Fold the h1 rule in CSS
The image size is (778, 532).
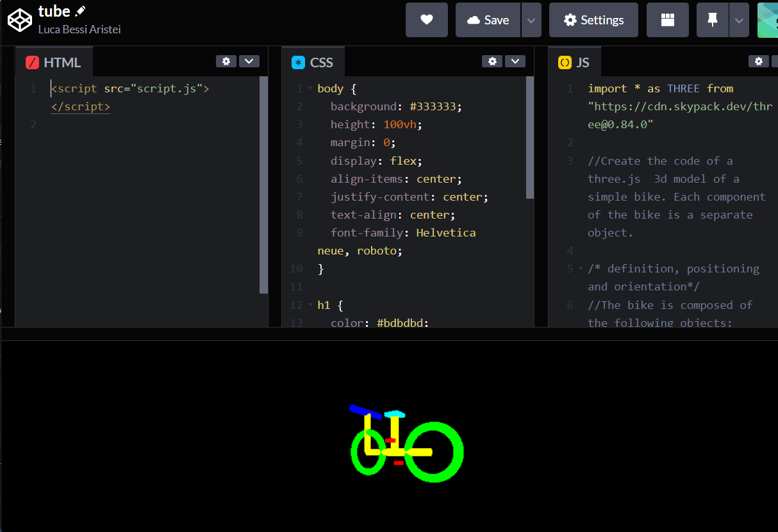[x=311, y=305]
